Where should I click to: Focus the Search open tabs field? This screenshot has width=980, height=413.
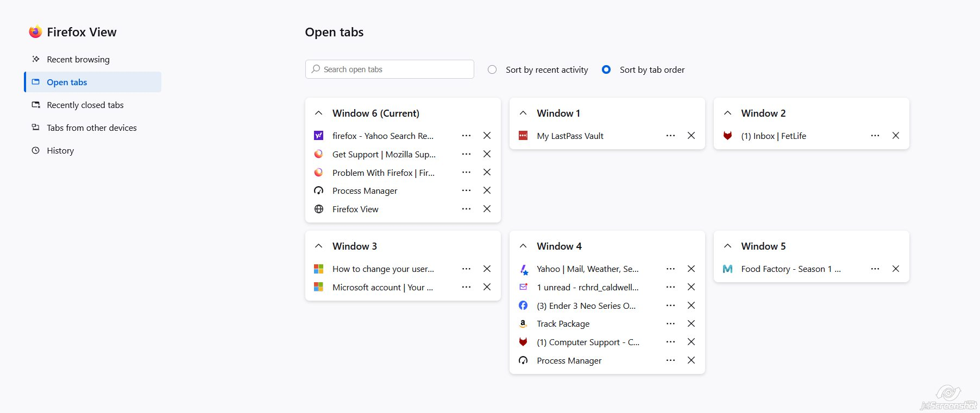pos(390,69)
